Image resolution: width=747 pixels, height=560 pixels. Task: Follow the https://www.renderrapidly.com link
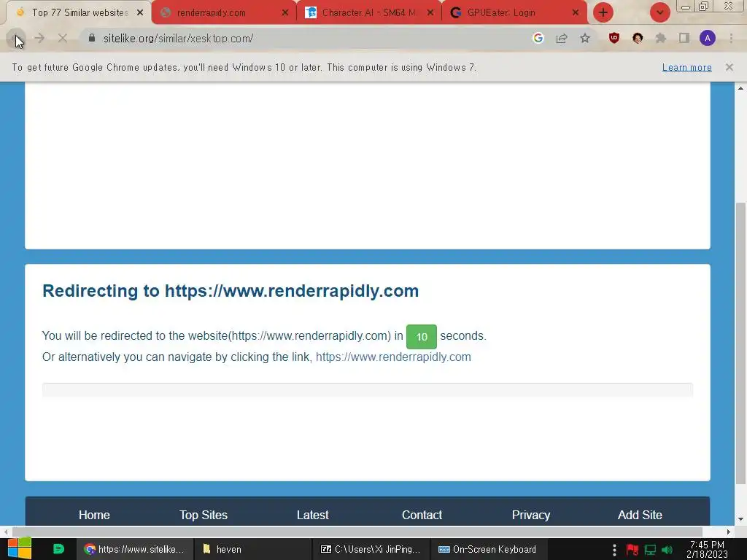coord(393,357)
